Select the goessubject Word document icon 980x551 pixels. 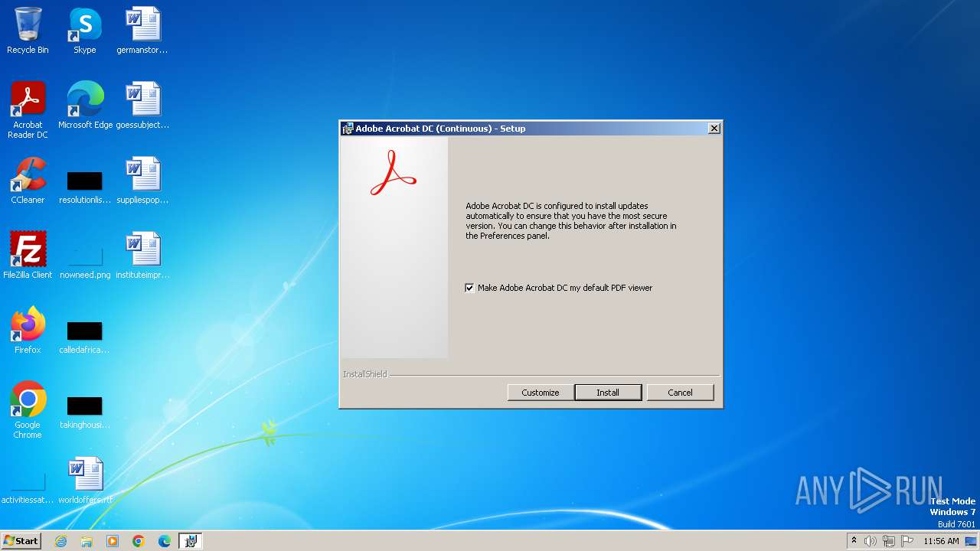142,106
